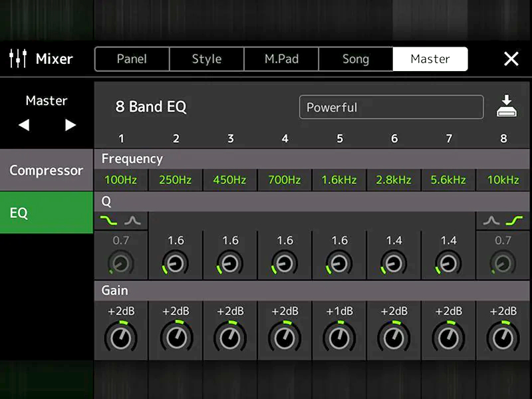Select peaking shape for band 1
Image resolution: width=532 pixels, height=399 pixels.
[x=132, y=221]
